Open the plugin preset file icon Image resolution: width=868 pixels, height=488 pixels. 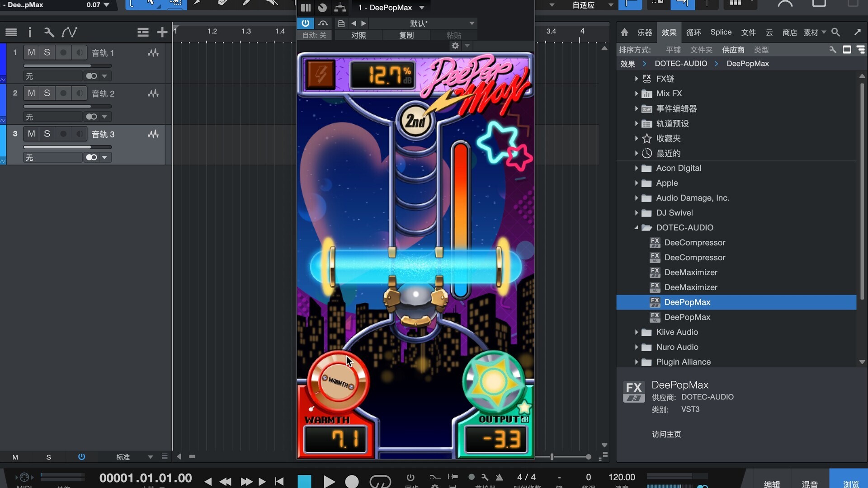click(x=341, y=23)
